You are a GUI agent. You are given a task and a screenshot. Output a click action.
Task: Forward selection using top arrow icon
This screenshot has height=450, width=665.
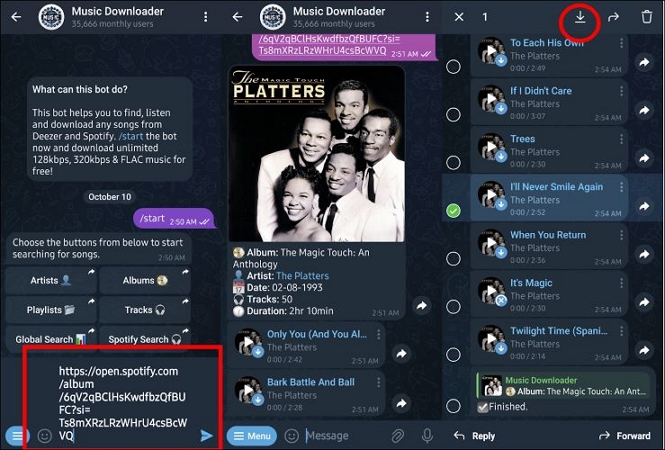(x=613, y=17)
